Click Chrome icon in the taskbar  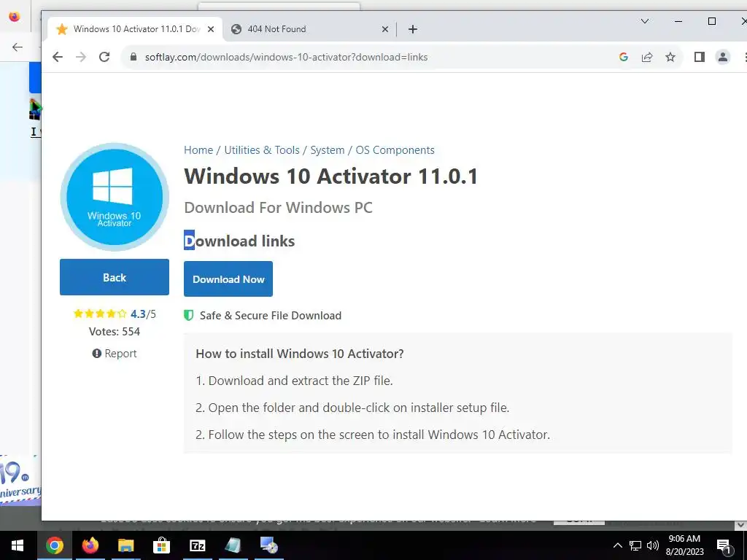click(x=54, y=545)
